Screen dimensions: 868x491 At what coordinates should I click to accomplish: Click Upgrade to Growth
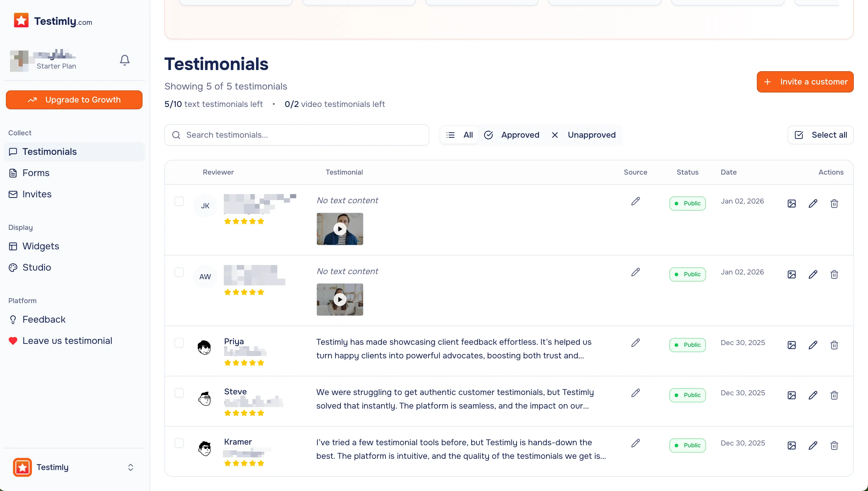click(74, 100)
